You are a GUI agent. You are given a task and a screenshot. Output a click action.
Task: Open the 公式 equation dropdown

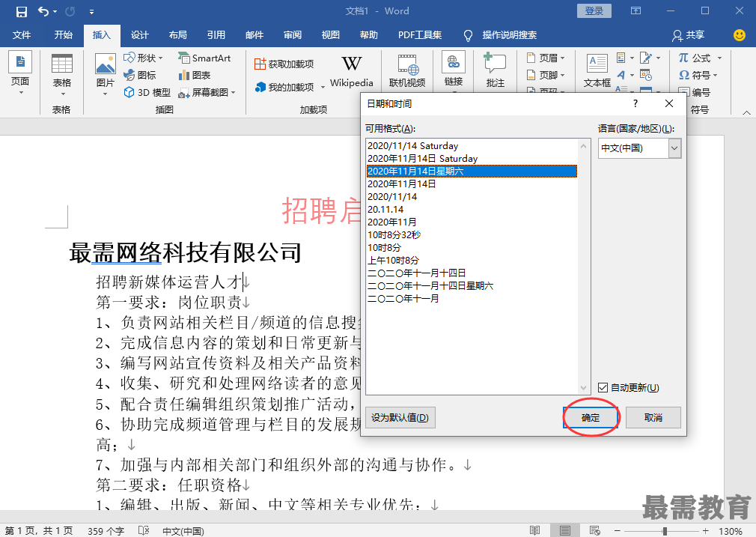[700, 58]
